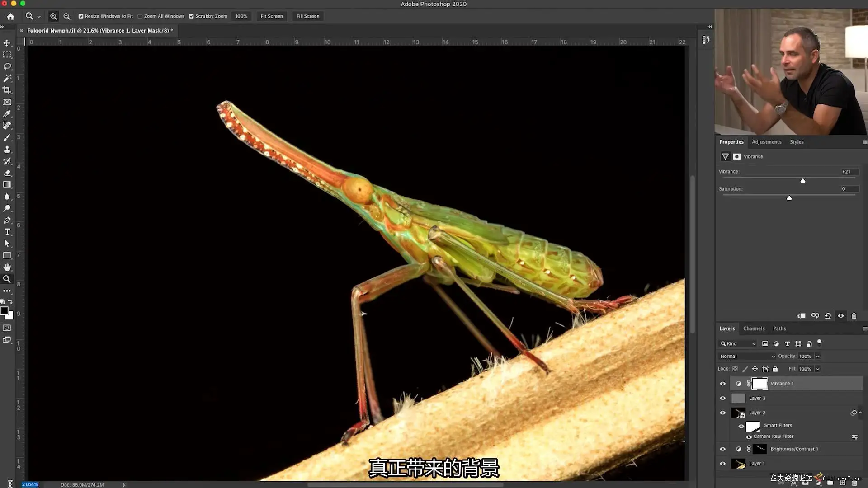
Task: Select the Clone Stamp tool
Action: 7,149
